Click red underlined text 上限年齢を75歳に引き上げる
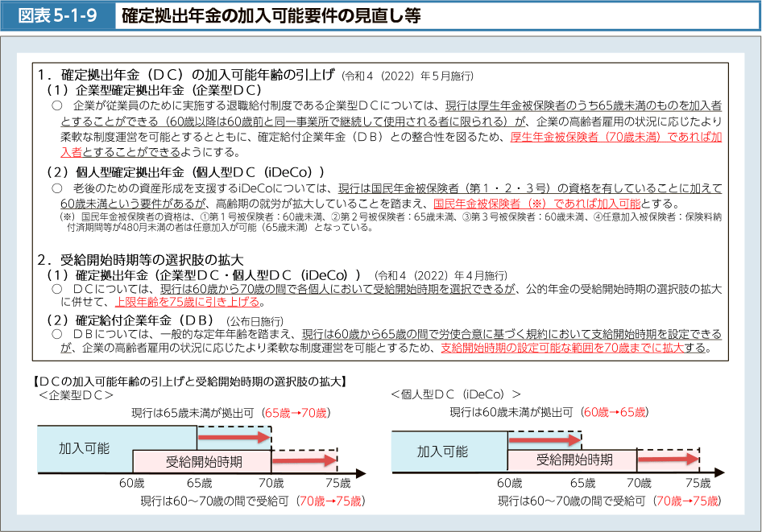The height and width of the screenshot is (532, 762). 187,302
